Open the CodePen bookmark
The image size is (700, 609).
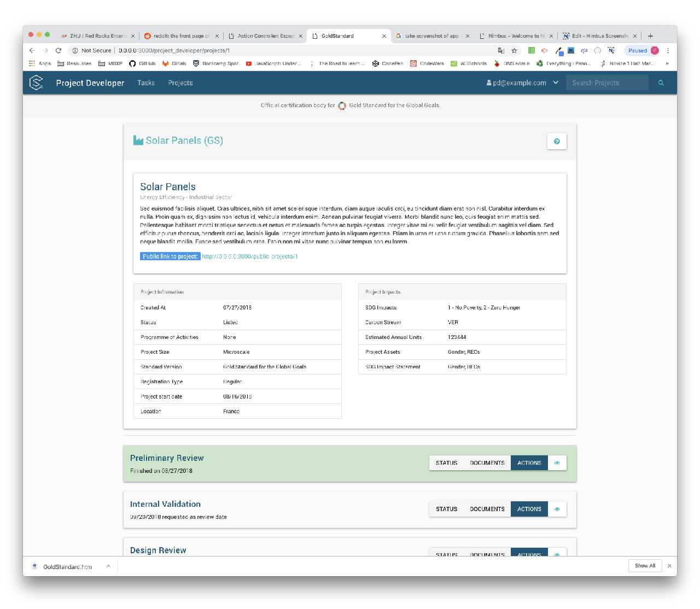coord(388,63)
